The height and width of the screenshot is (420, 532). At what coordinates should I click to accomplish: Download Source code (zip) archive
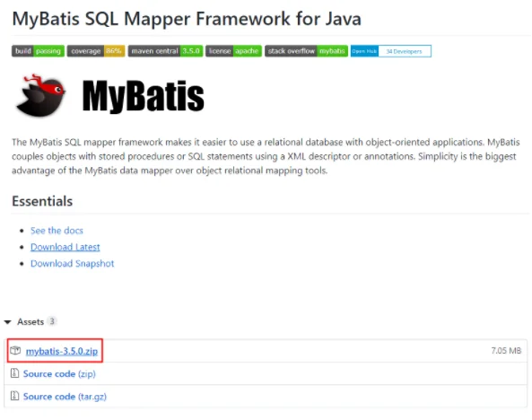(59, 374)
